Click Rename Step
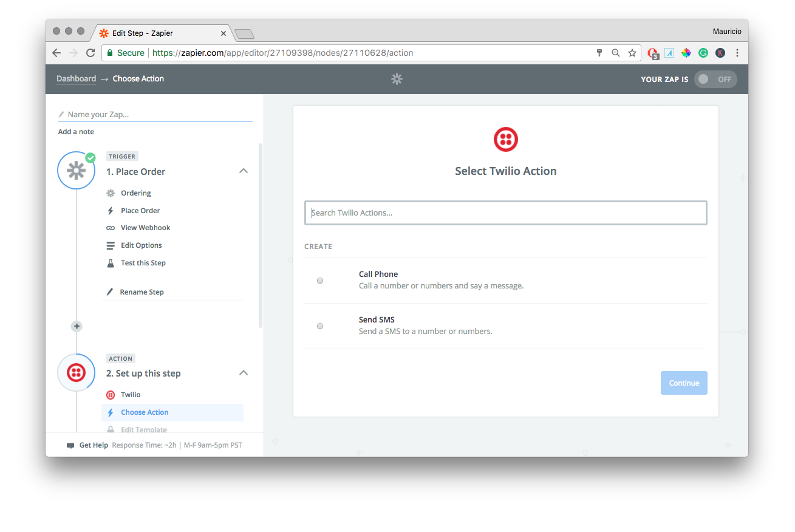The image size is (795, 532). (142, 292)
